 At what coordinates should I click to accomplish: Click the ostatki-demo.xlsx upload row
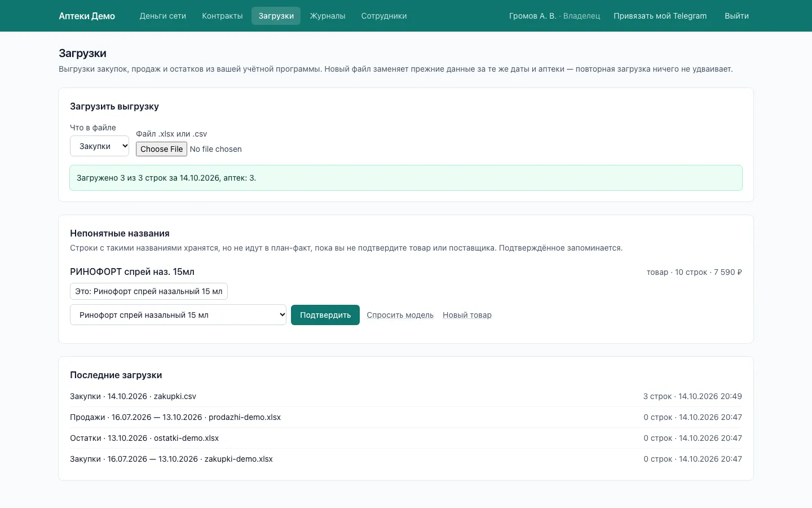[406, 438]
